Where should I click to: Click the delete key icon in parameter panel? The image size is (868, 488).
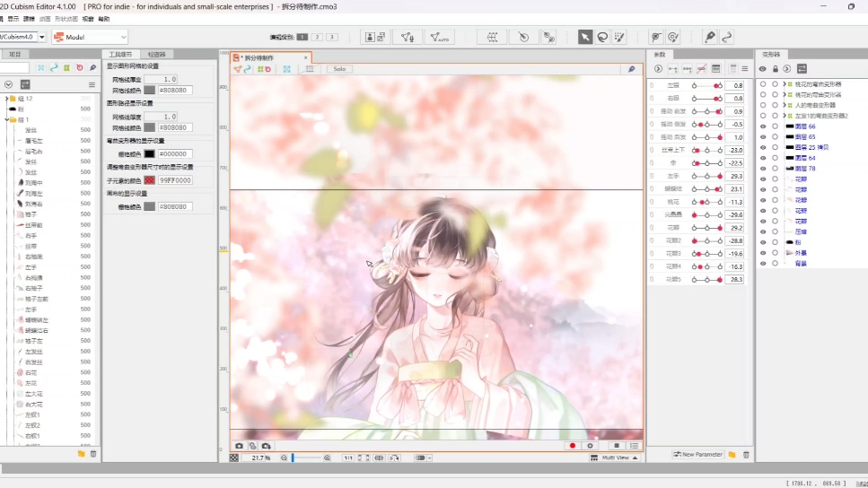tap(701, 69)
